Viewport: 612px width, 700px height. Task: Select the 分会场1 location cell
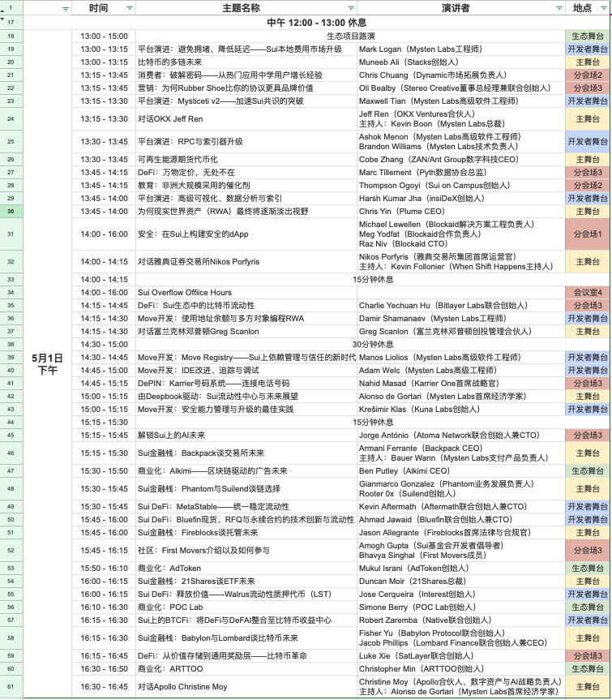[x=588, y=234]
